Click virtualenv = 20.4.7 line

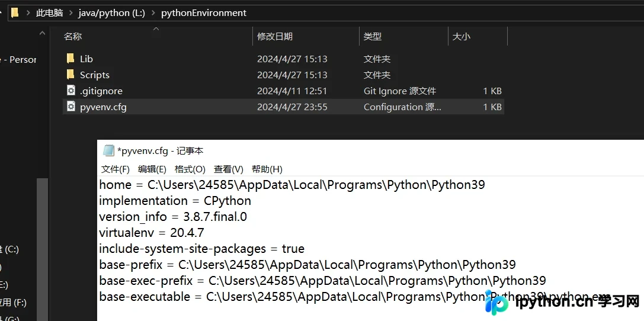(152, 233)
